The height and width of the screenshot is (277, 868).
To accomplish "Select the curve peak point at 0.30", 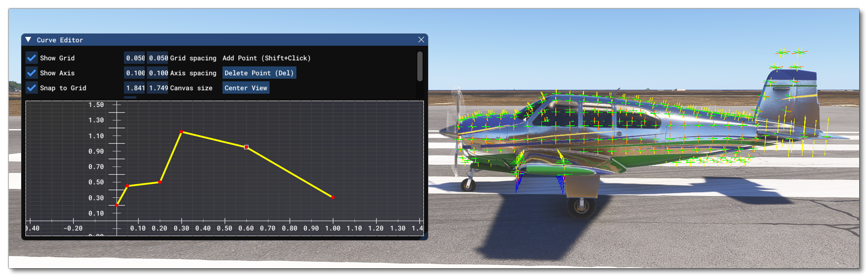I will point(182,131).
